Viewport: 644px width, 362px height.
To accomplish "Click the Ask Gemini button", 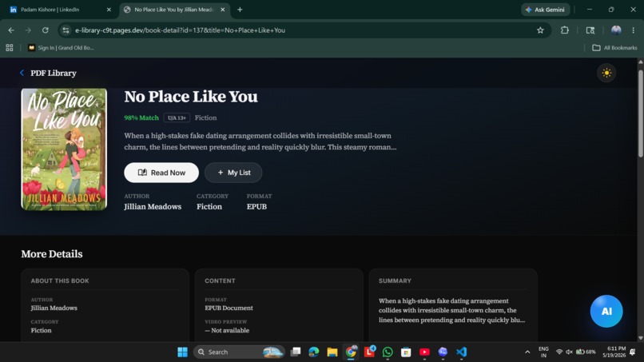I will pos(545,10).
